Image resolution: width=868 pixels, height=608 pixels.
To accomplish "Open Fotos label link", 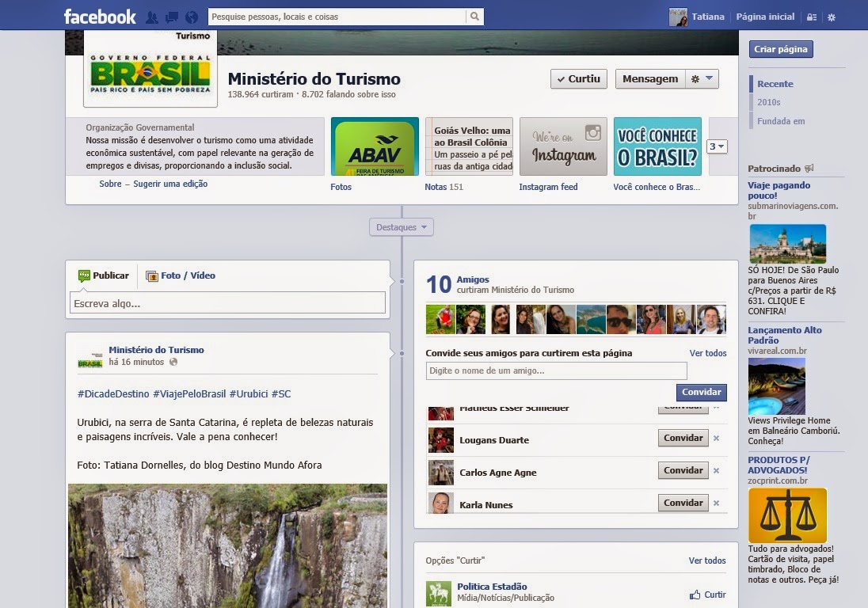I will pyautogui.click(x=341, y=187).
